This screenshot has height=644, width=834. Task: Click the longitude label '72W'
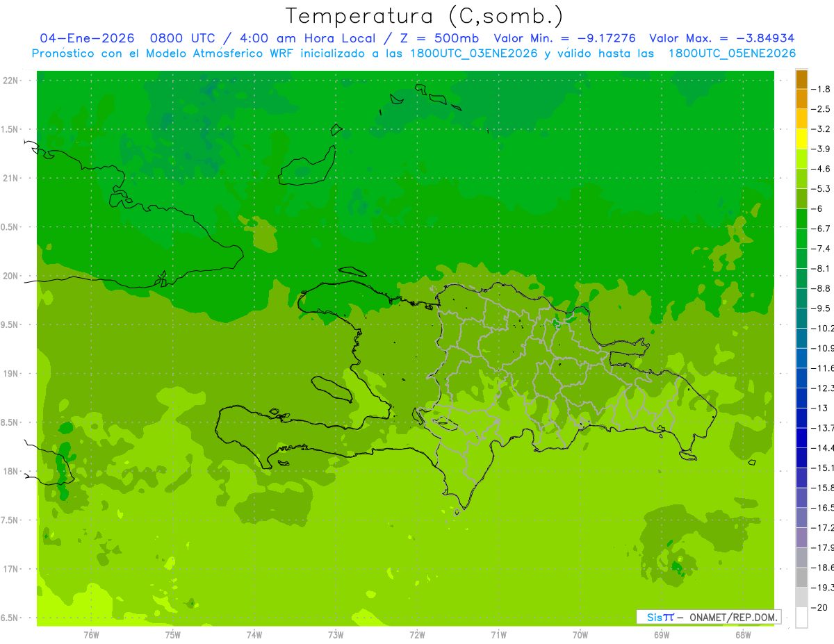417,635
